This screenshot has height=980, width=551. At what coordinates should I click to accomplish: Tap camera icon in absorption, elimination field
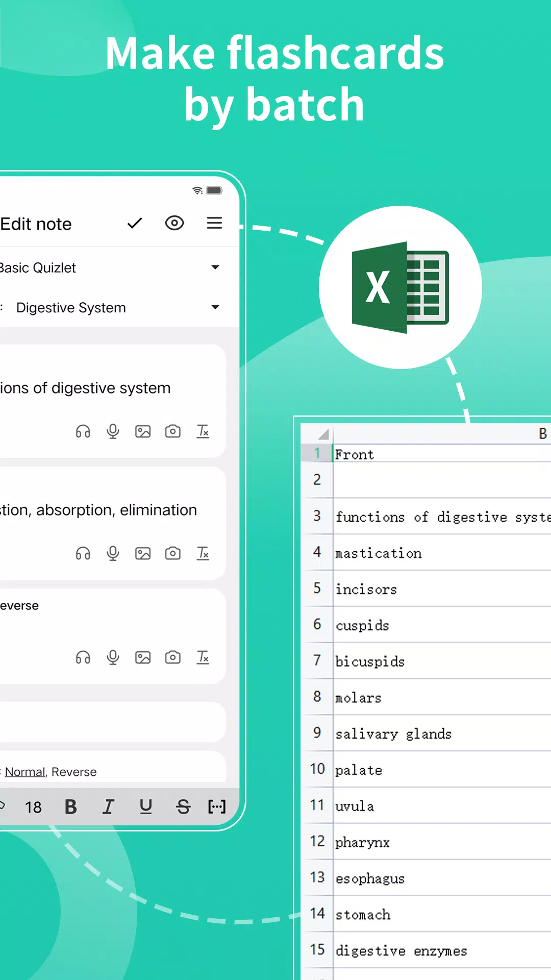coord(173,554)
